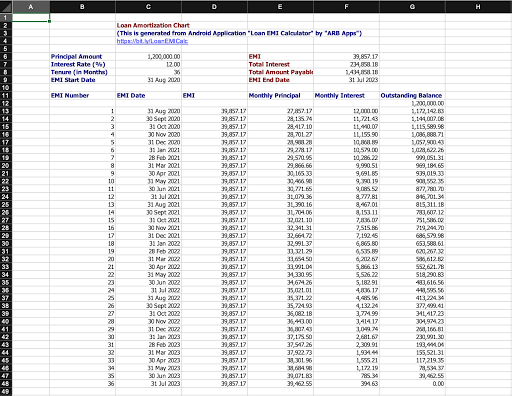Viewport: 512px width, 396px height.
Task: Select the final outstanding balance 0.00 cell
Action: (412, 384)
